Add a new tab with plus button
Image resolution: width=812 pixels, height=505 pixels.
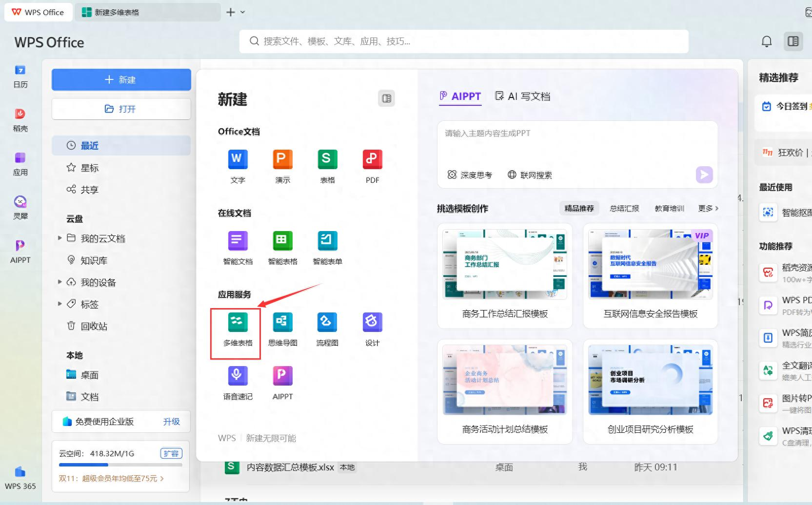point(231,12)
